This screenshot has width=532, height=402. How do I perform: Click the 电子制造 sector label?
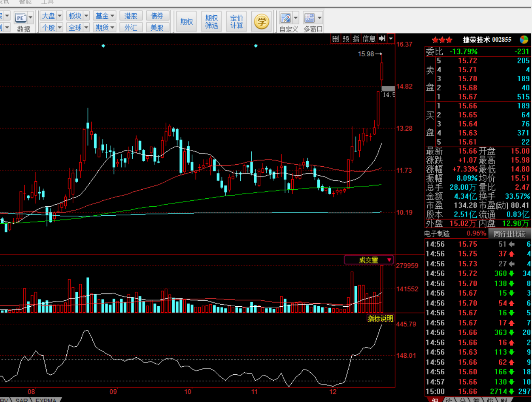pos(437,234)
